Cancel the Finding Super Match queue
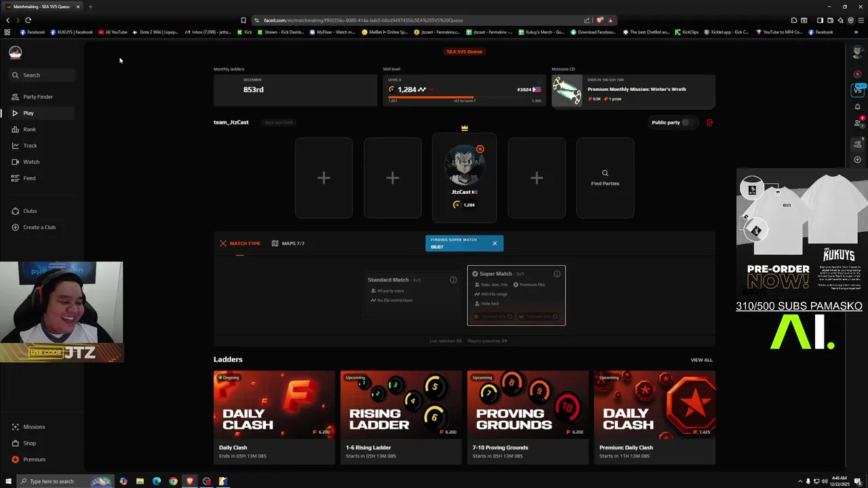This screenshot has height=488, width=868. point(494,243)
